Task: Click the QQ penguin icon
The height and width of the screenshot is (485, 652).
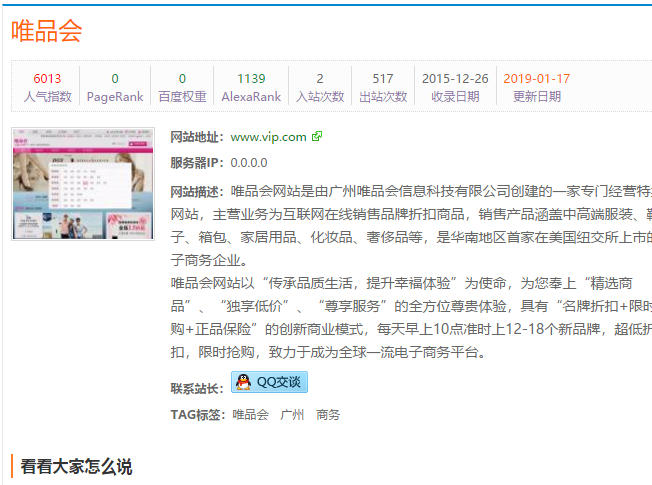Action: point(243,382)
